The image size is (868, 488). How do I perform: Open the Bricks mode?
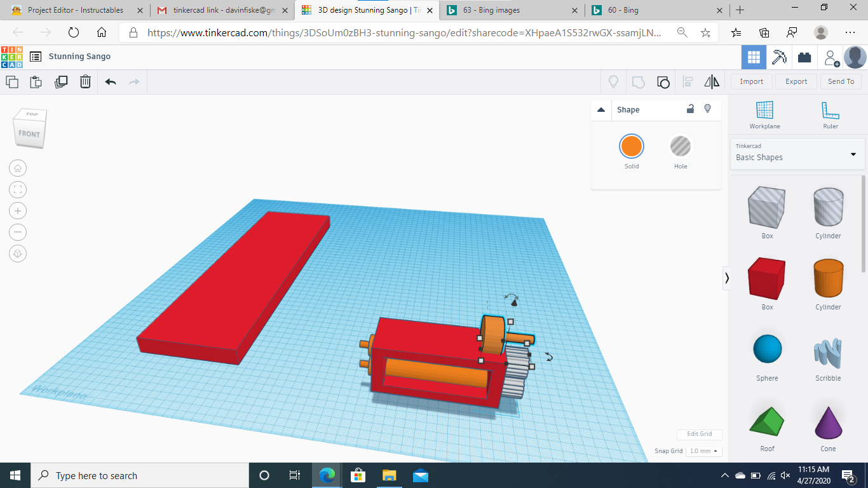pyautogui.click(x=804, y=57)
